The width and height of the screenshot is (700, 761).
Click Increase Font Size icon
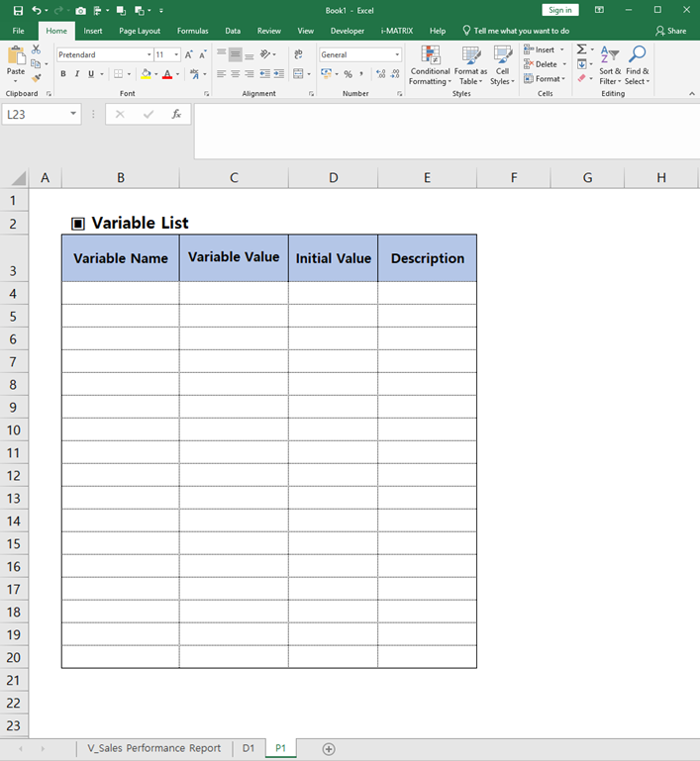tap(190, 54)
